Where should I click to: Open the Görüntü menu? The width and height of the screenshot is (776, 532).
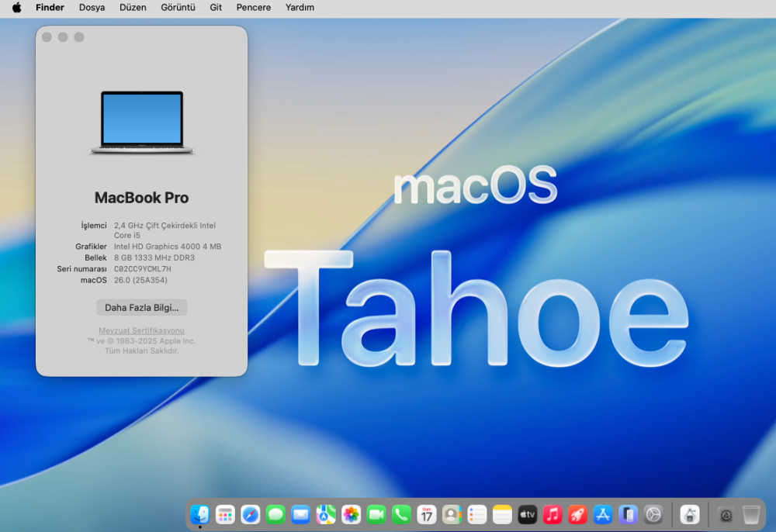tap(178, 8)
